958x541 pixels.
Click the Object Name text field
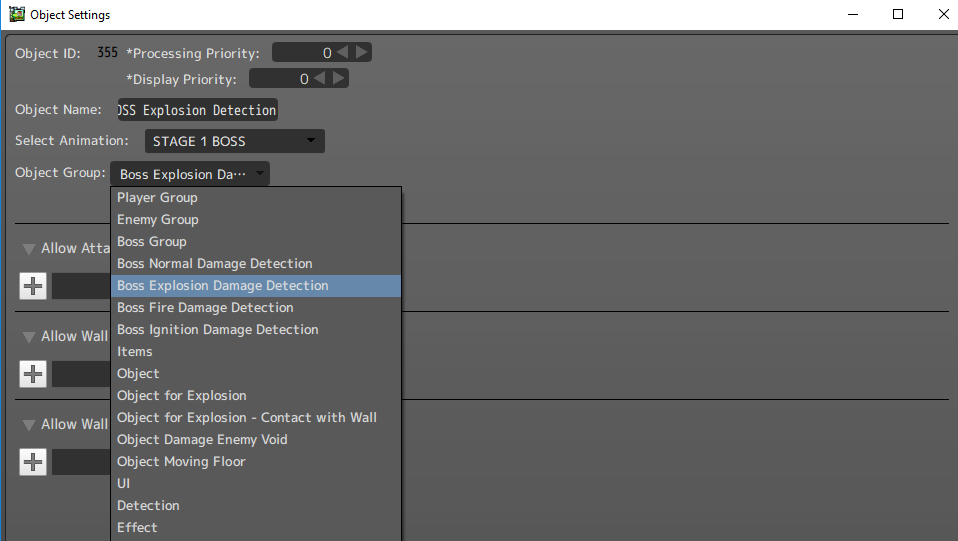click(197, 110)
